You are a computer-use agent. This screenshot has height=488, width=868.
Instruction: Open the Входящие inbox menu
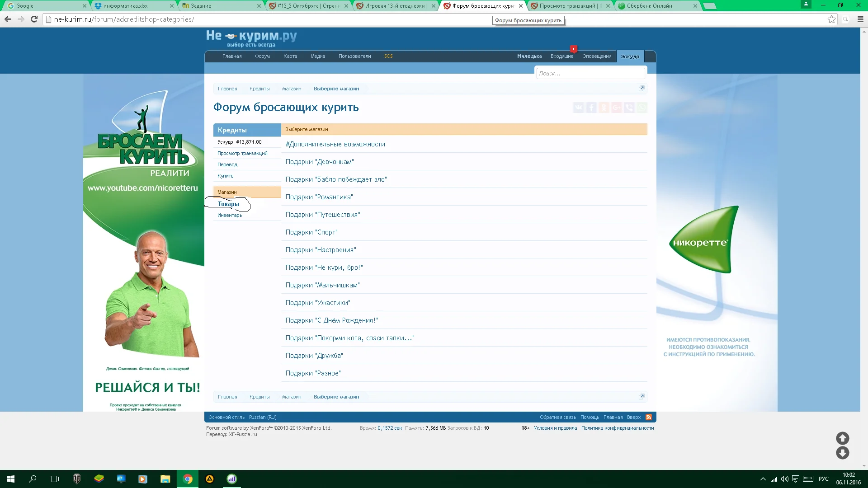[561, 56]
